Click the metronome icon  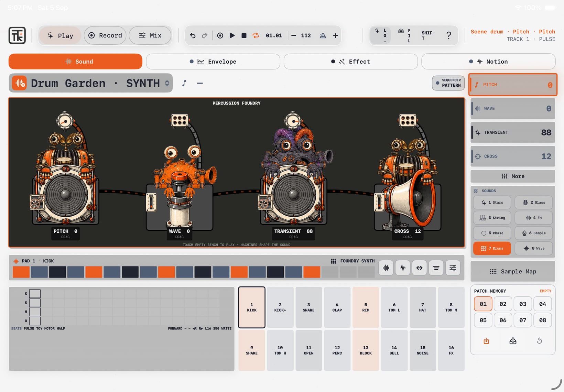323,35
